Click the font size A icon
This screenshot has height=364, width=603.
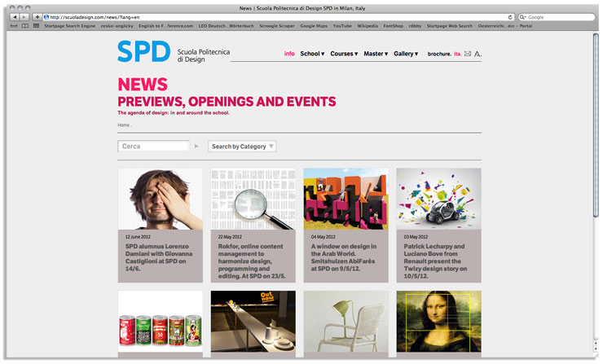[478, 54]
